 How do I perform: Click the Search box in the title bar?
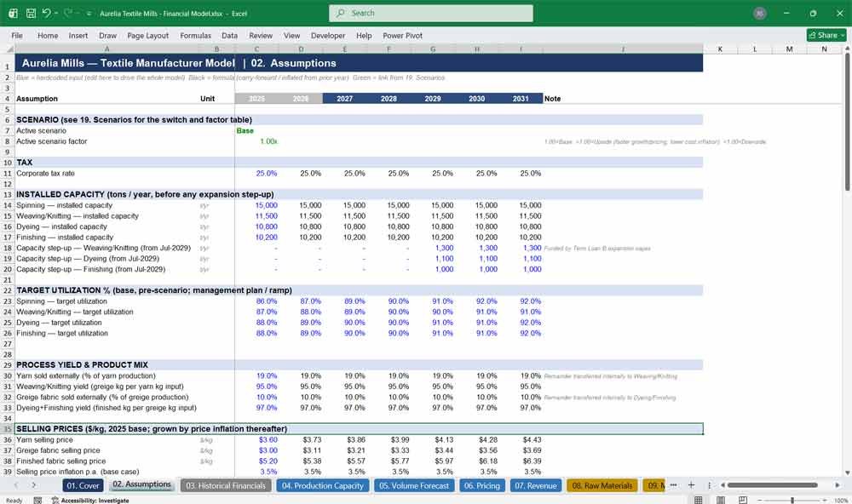[431, 13]
